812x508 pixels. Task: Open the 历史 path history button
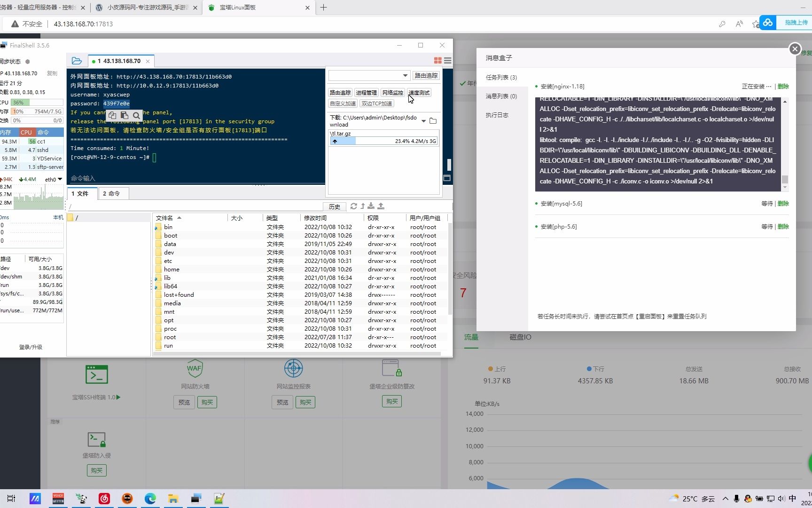click(335, 206)
